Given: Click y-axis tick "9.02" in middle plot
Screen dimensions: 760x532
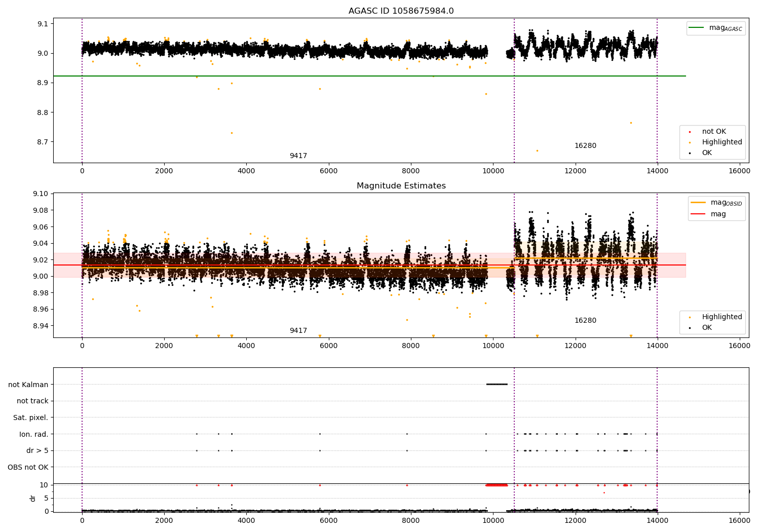Looking at the screenshot, I should point(41,260).
